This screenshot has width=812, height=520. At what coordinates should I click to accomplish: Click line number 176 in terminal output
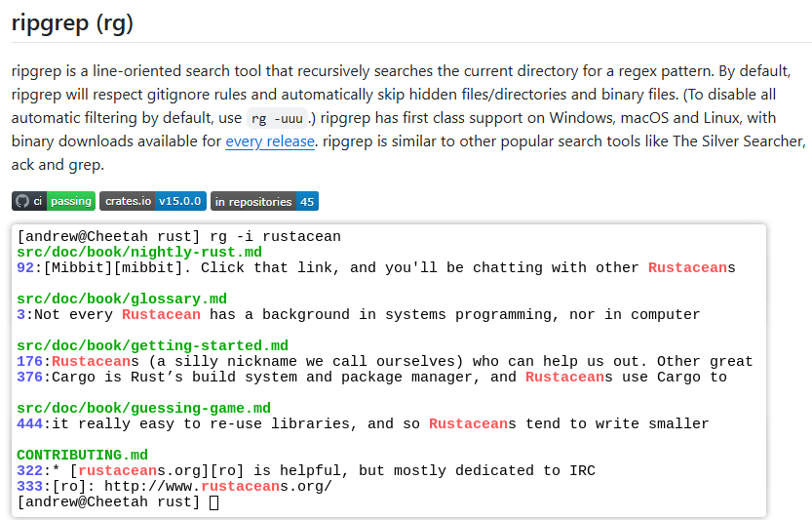[29, 361]
